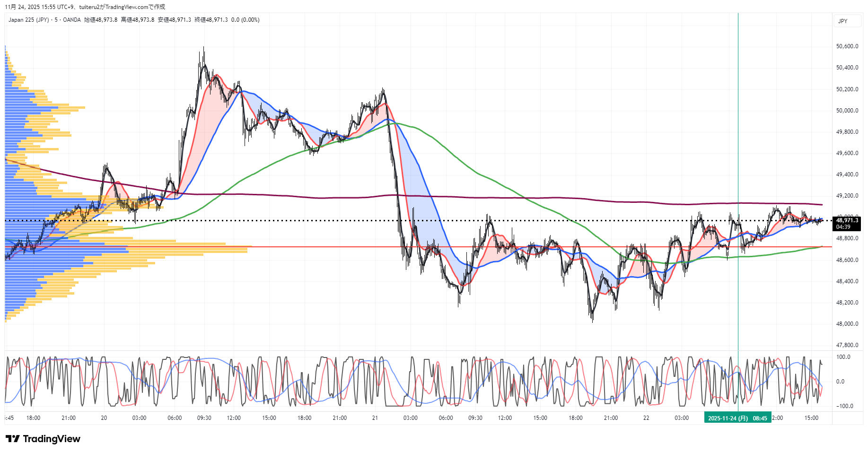Click the 49,200.0 price axis label
Image resolution: width=868 pixels, height=453 pixels.
(x=847, y=196)
